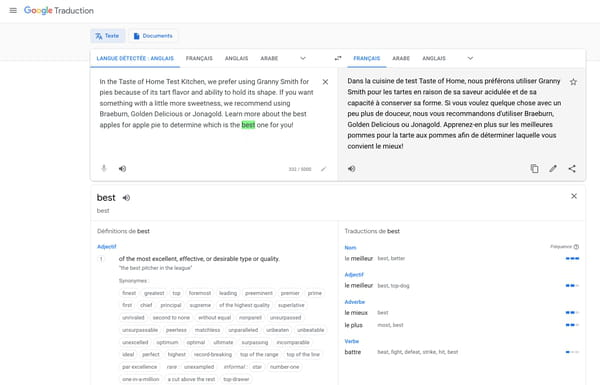Play pronunciation of the word best

126,198
